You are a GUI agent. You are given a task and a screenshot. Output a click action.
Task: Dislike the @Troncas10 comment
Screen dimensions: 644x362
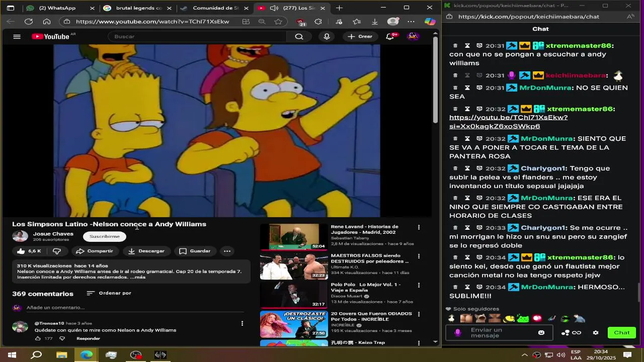(62, 338)
